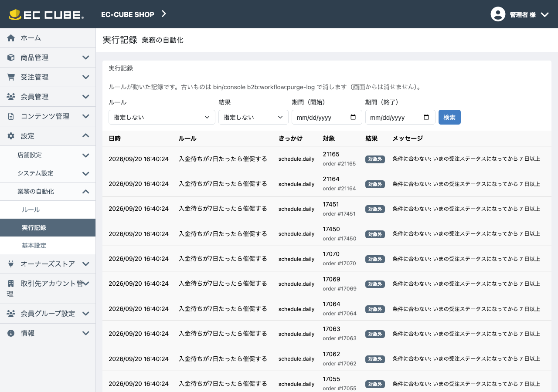Viewport: 558px width, 392px height.
Task: Click target number 17451 in the table
Action: pyautogui.click(x=331, y=204)
